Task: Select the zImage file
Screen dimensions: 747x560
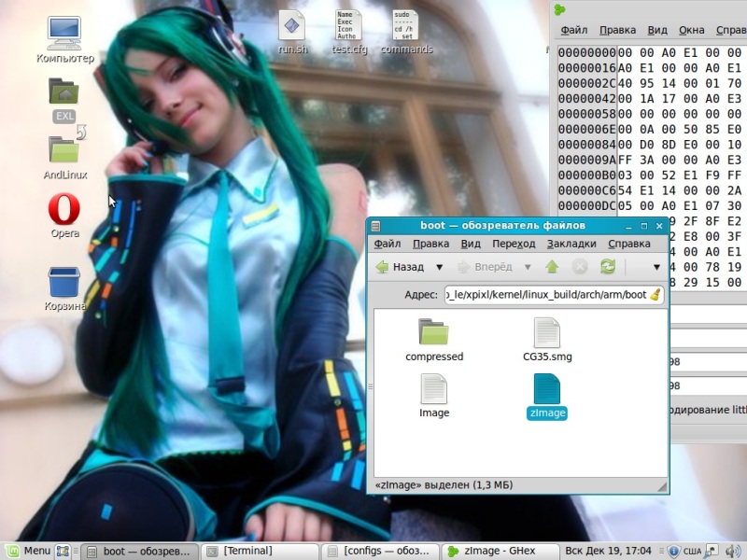Action: point(546,396)
